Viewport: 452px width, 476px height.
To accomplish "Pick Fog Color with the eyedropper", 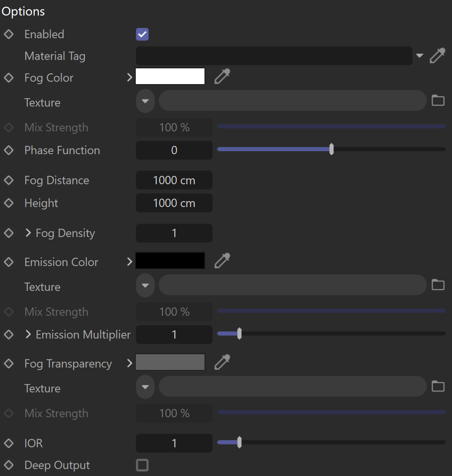I will pos(222,76).
